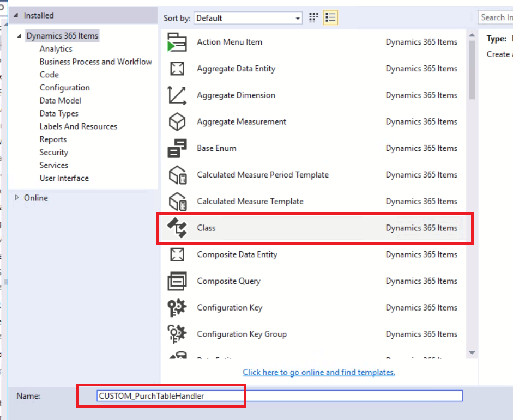This screenshot has width=513, height=420.
Task: Choose the 'Action Menu Item' template name
Action: click(230, 42)
